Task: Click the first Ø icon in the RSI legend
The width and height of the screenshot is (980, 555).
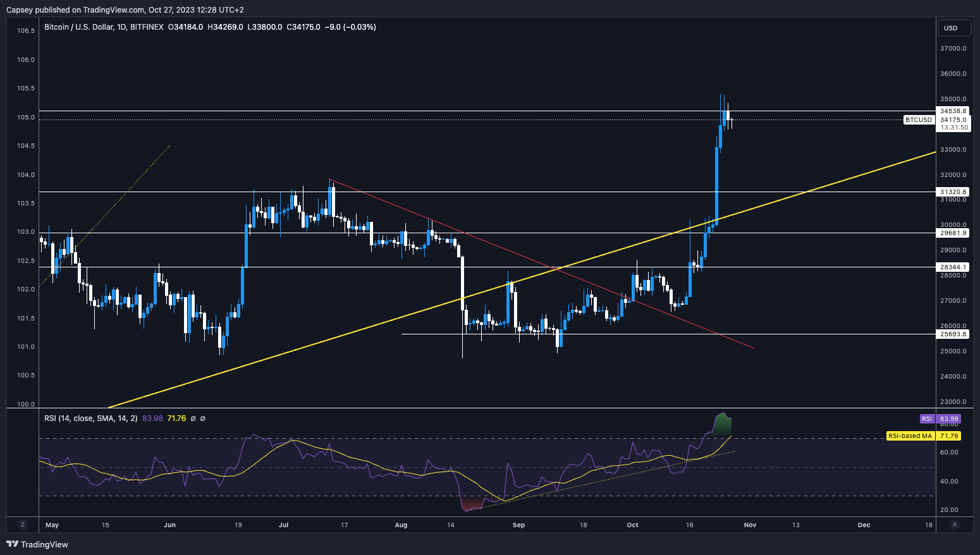Action: pos(192,418)
